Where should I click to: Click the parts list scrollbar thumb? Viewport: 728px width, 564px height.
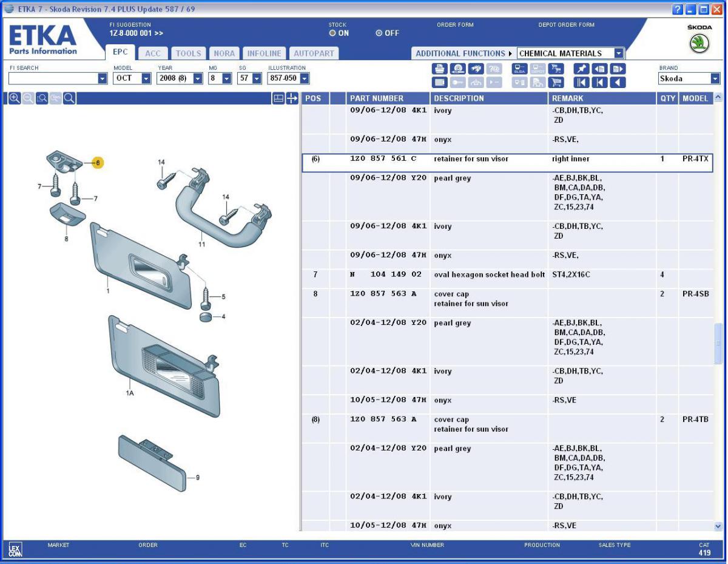[720, 343]
